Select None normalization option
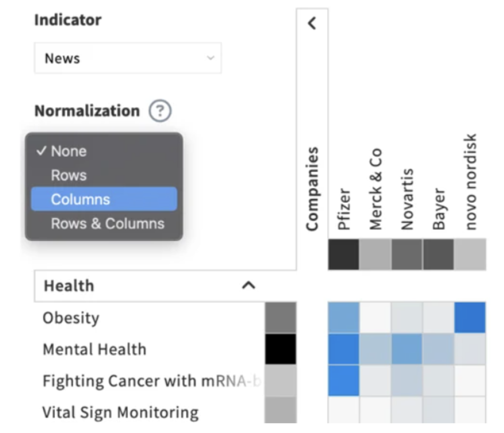504x433 pixels. (69, 151)
